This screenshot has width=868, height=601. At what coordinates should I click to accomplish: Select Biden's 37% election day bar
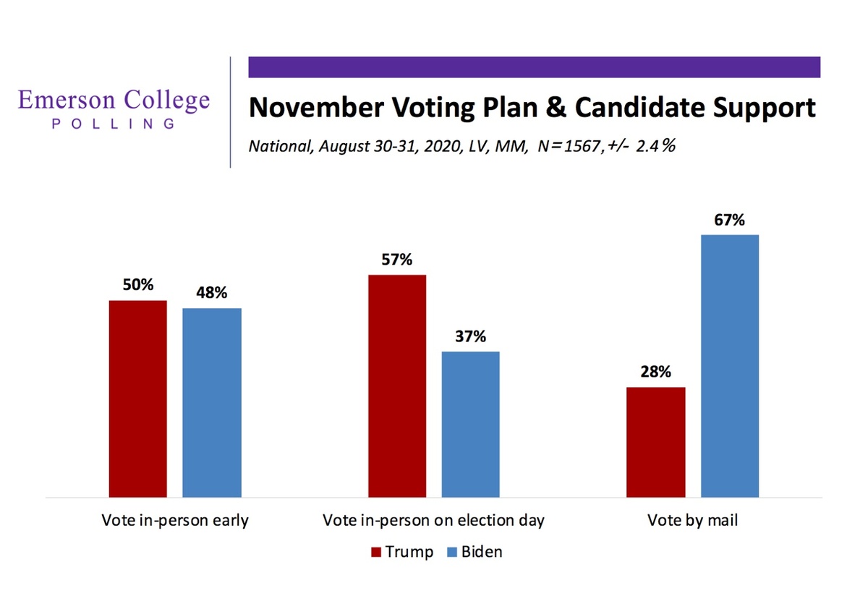click(470, 425)
